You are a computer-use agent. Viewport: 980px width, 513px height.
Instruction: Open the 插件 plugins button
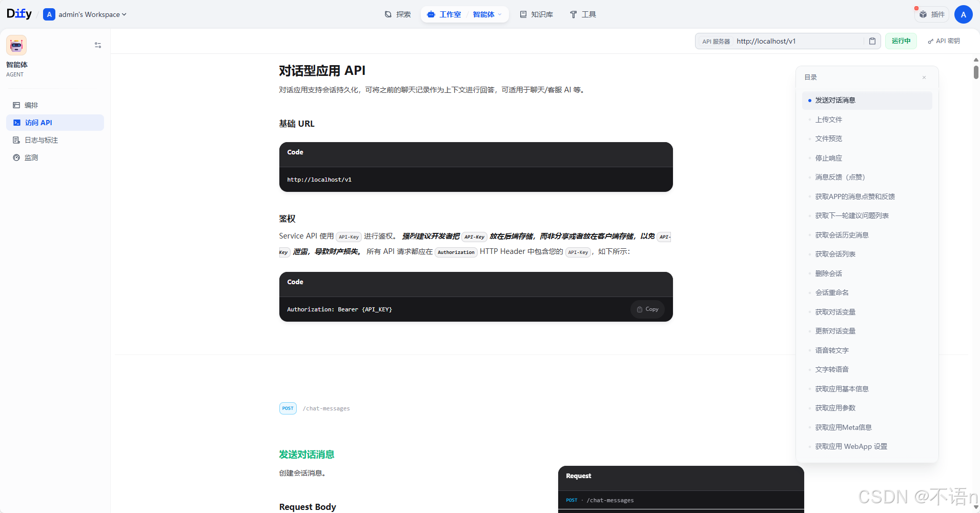[x=932, y=14]
